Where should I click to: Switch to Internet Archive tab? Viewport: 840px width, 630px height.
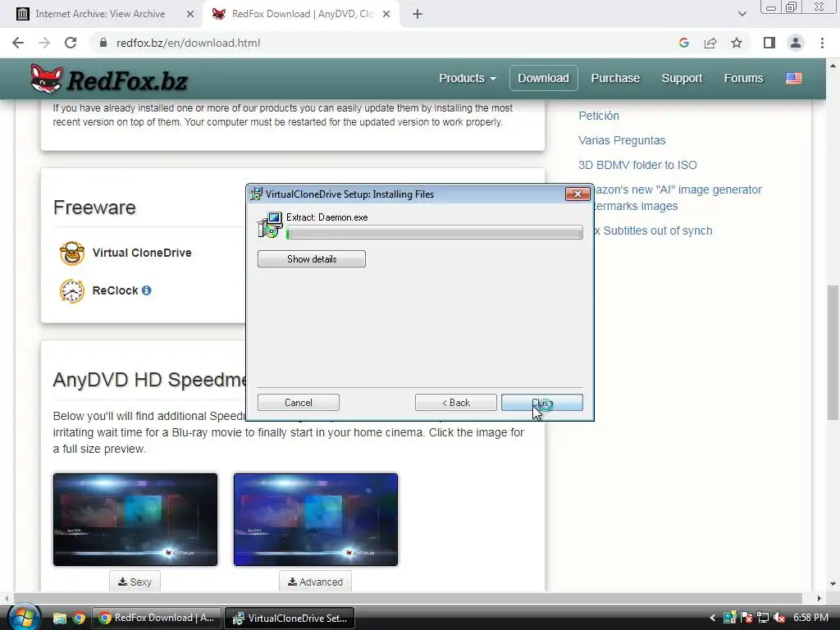tap(99, 14)
